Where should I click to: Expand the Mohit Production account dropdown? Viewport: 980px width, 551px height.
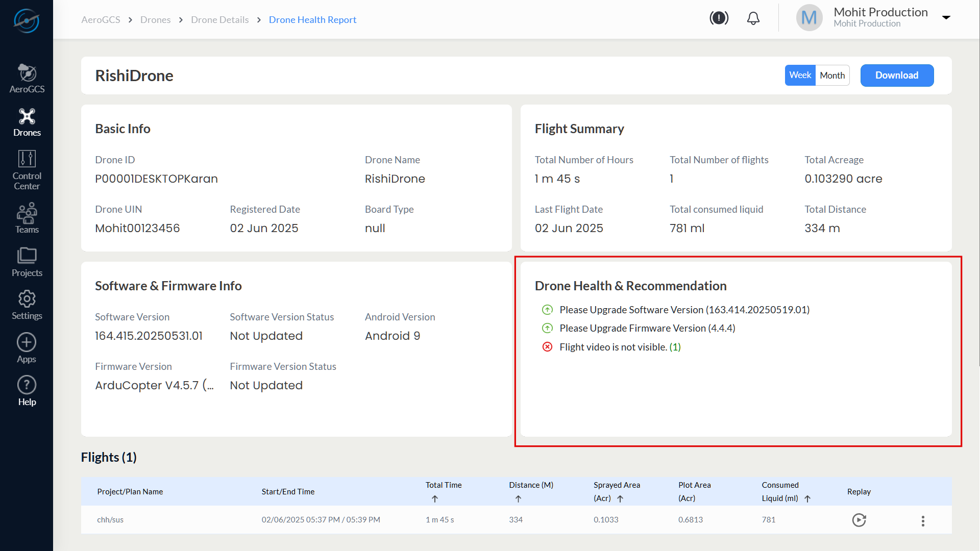point(946,17)
